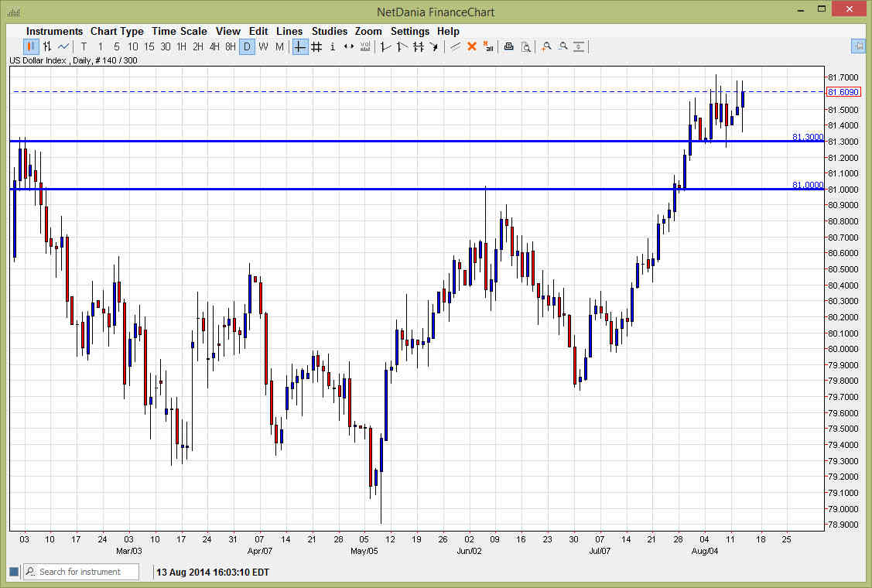
Task: Toggle the chart grid overlay
Action: pyautogui.click(x=316, y=46)
